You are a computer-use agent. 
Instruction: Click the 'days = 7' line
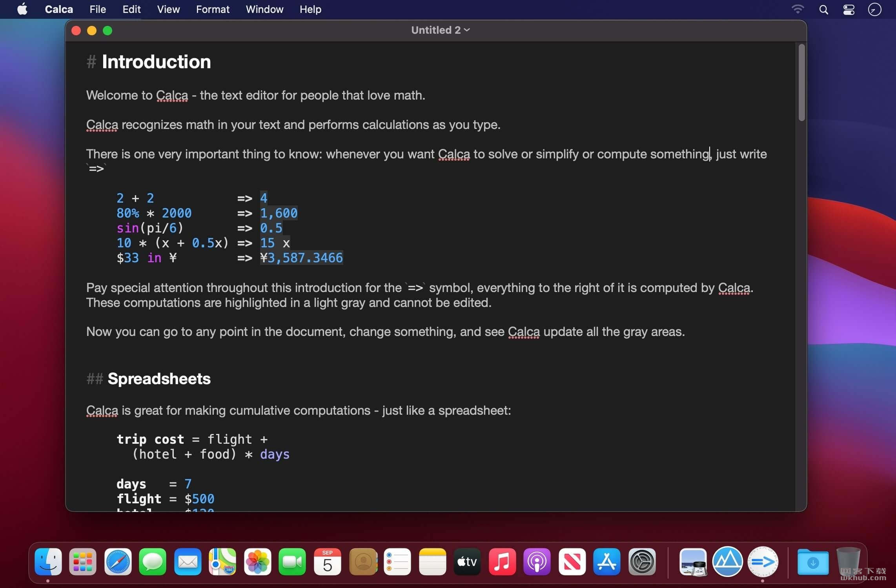(154, 484)
